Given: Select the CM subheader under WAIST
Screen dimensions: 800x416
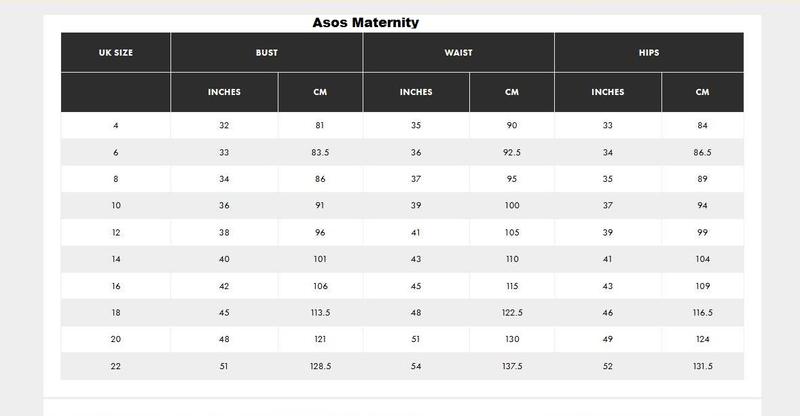Looking at the screenshot, I should [x=512, y=92].
